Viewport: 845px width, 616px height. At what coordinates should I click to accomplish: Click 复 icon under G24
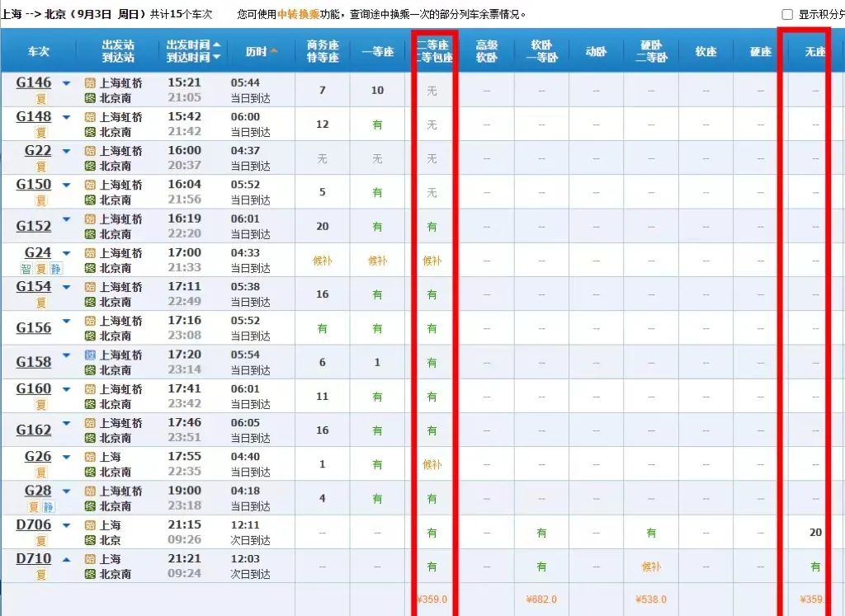pos(41,269)
